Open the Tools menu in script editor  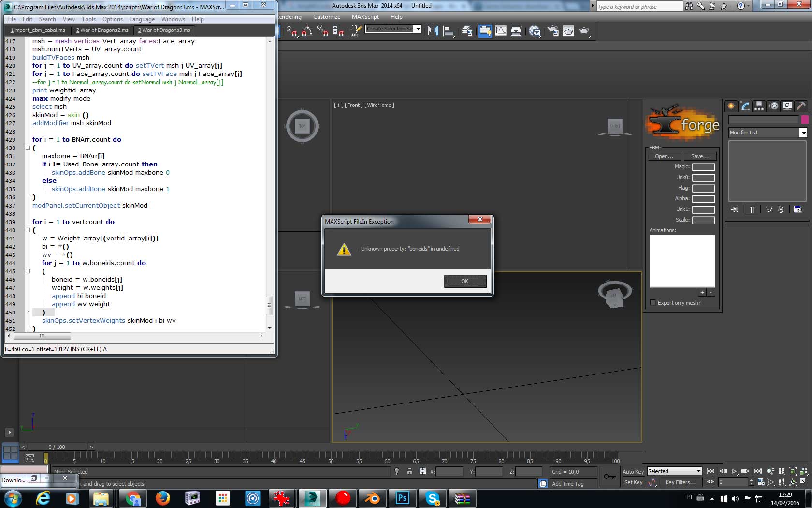88,19
